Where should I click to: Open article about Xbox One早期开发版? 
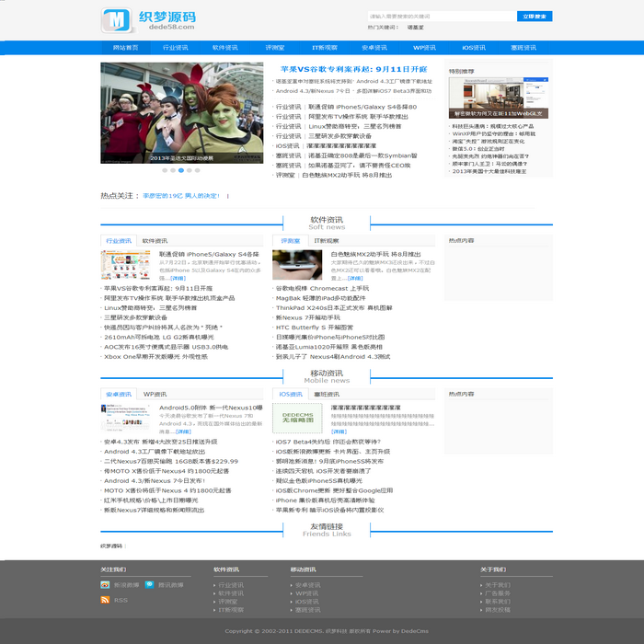tap(155, 357)
